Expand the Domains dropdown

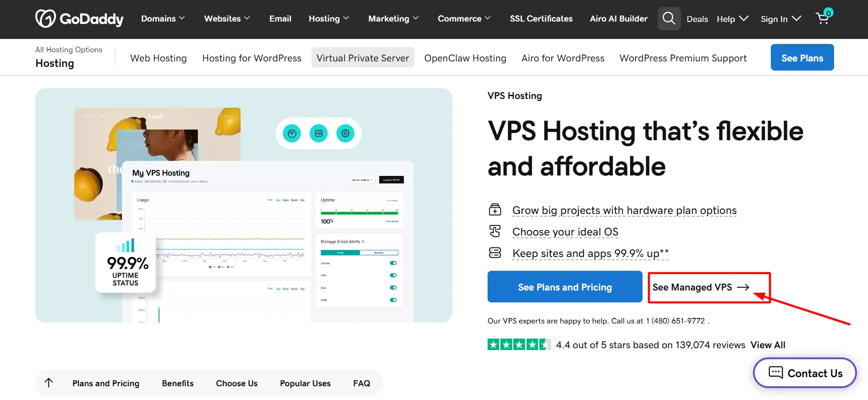(x=163, y=19)
